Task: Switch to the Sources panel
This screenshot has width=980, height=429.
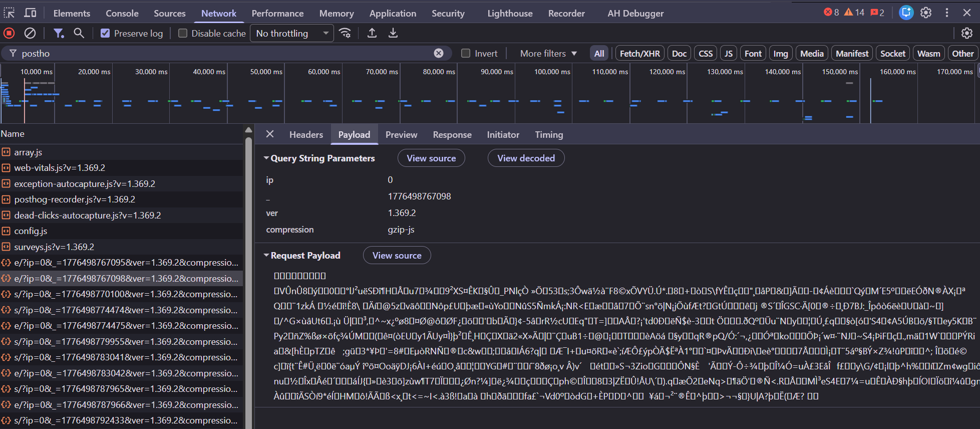Action: [x=170, y=13]
